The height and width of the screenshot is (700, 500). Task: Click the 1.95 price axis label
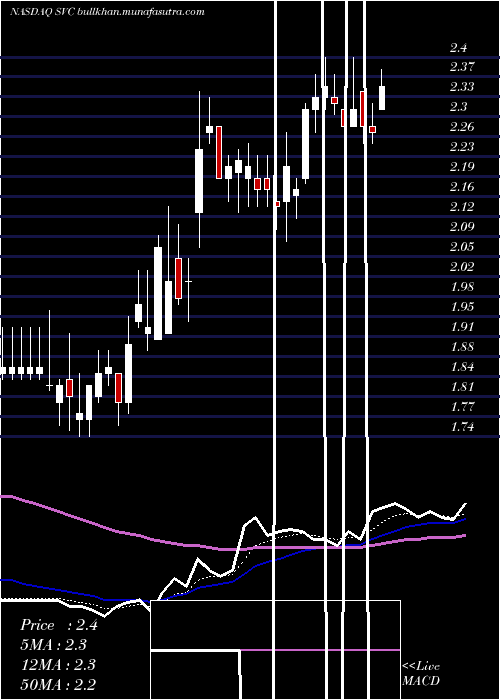click(x=462, y=307)
